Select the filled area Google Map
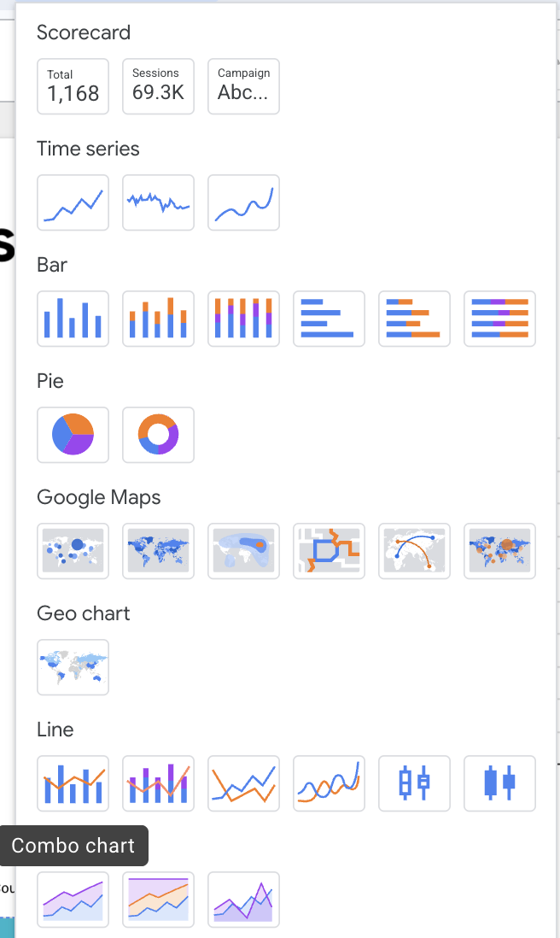 (x=243, y=551)
